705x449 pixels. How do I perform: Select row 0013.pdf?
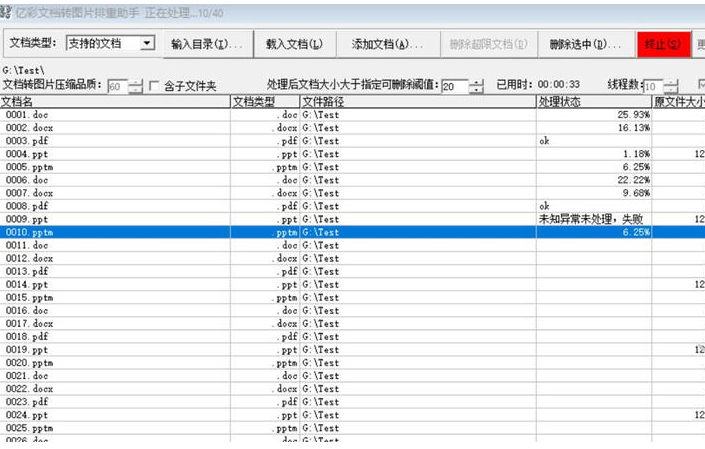click(x=352, y=271)
